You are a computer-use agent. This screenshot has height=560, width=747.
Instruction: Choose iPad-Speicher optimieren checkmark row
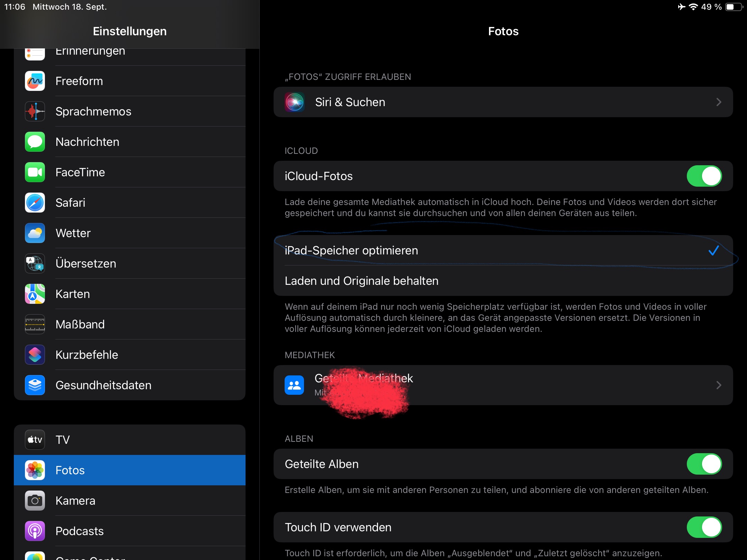(503, 250)
